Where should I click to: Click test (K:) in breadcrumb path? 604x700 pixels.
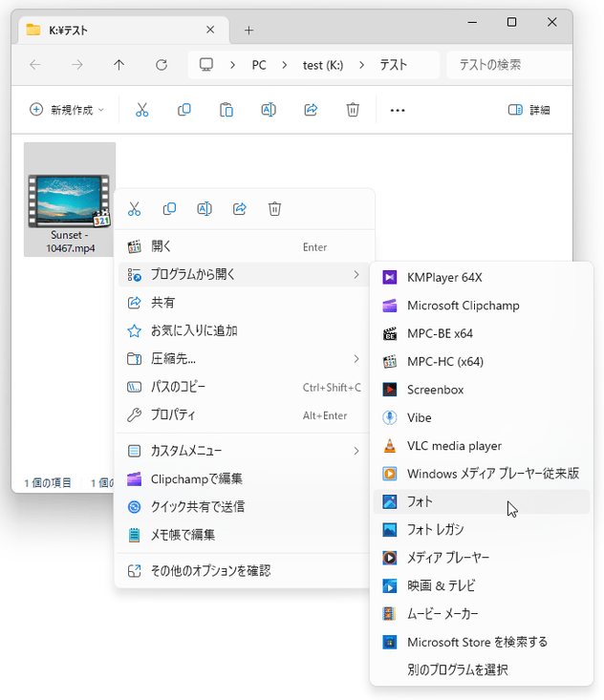pos(323,65)
